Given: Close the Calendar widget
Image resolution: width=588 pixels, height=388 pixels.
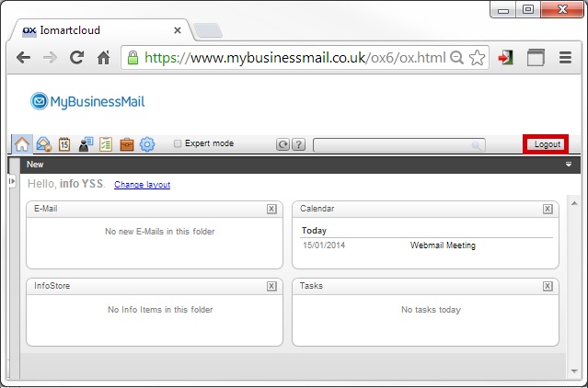Looking at the screenshot, I should point(548,209).
